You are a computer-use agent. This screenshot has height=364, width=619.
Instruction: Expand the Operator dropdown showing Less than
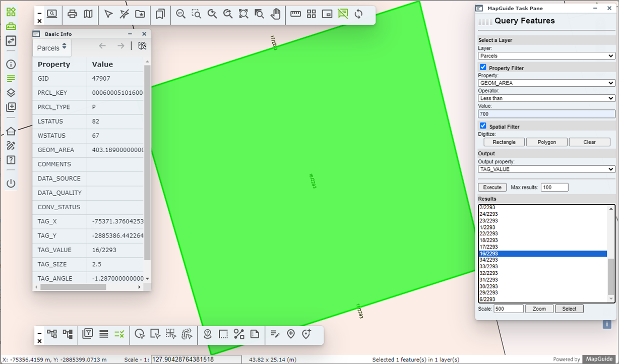point(546,98)
